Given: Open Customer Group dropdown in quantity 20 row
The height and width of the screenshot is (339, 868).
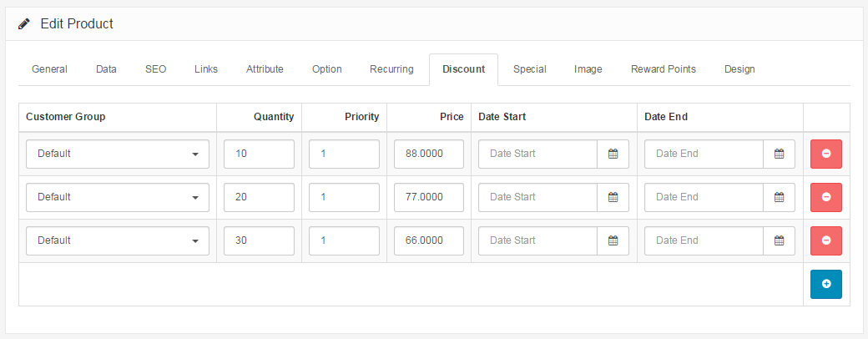Looking at the screenshot, I should pos(118,197).
